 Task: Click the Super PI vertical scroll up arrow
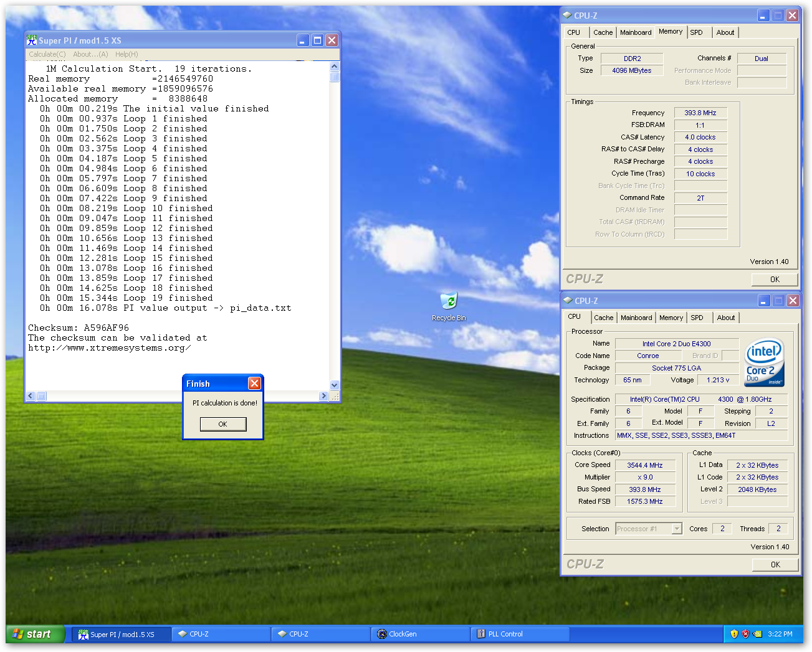pos(335,66)
